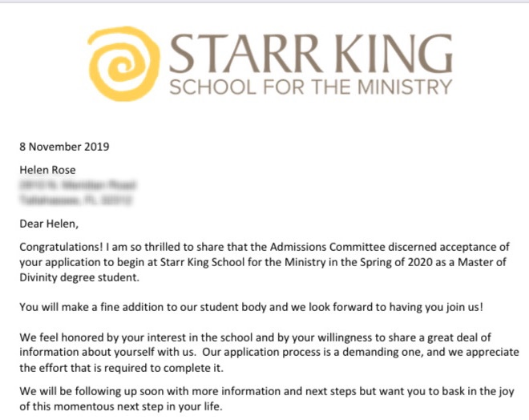Click the blurred city and state line

point(76,199)
